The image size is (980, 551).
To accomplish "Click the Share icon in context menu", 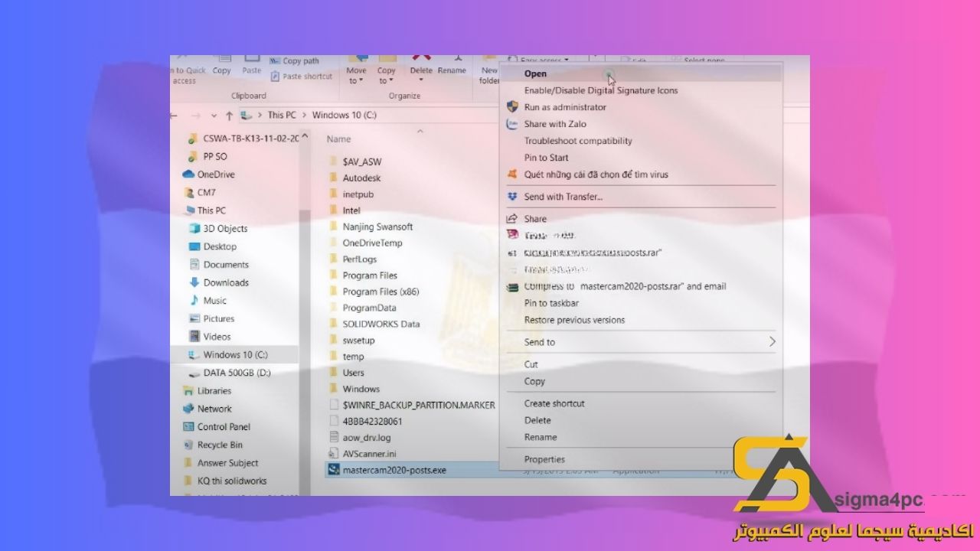I will coord(512,219).
